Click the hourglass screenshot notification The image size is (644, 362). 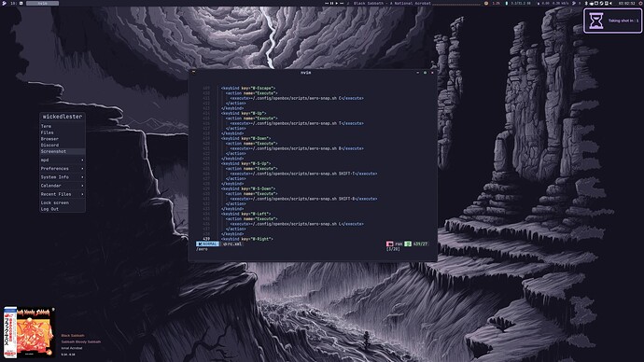pos(612,21)
